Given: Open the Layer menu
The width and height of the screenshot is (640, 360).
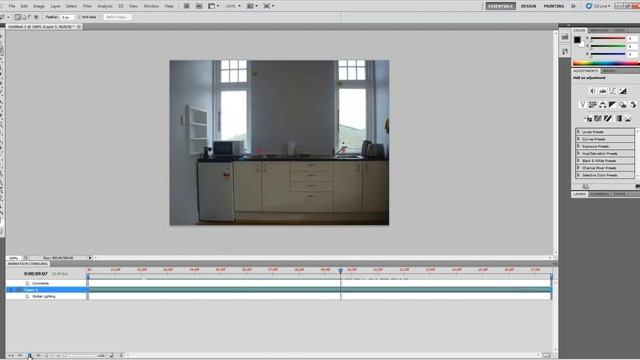Looking at the screenshot, I should point(55,6).
